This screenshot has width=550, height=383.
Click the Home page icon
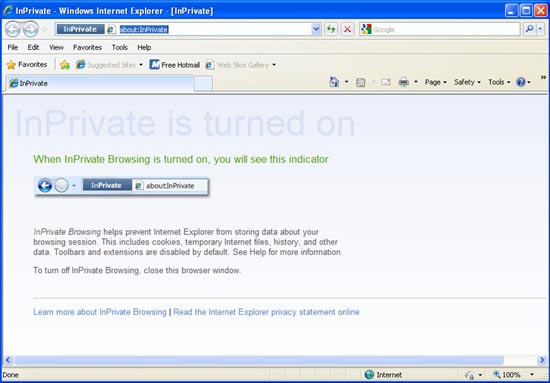tap(334, 82)
